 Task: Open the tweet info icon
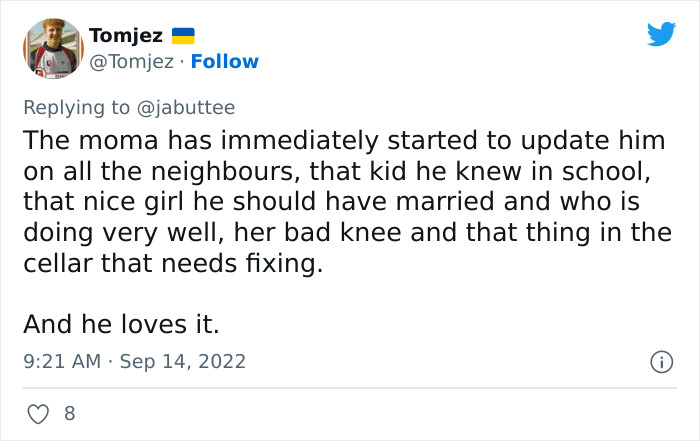[x=661, y=362]
